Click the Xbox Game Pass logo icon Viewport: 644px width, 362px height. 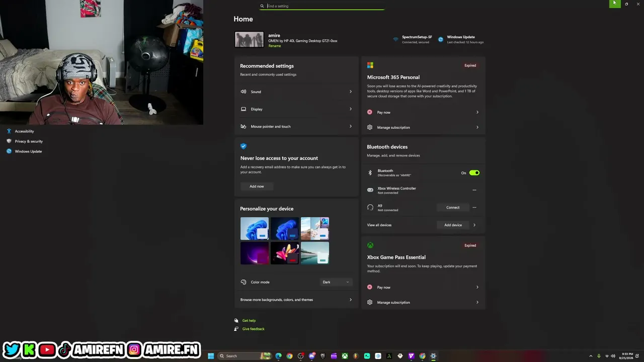coord(370,245)
